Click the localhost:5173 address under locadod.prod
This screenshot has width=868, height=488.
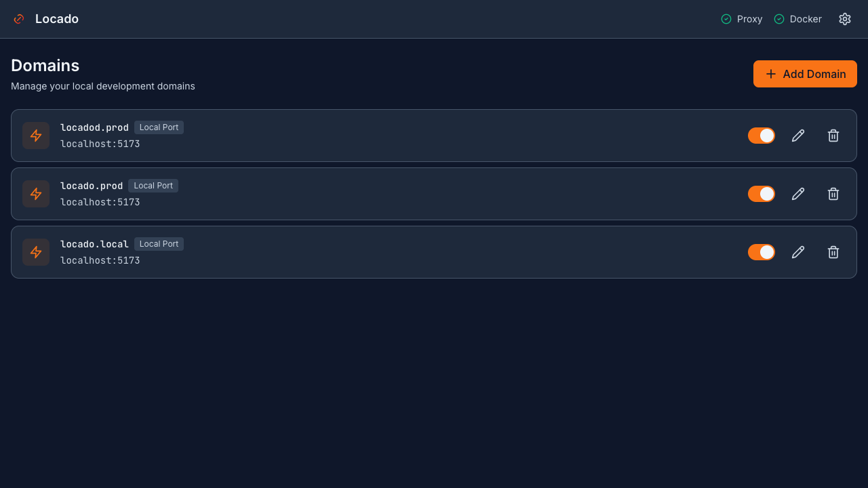pyautogui.click(x=100, y=144)
